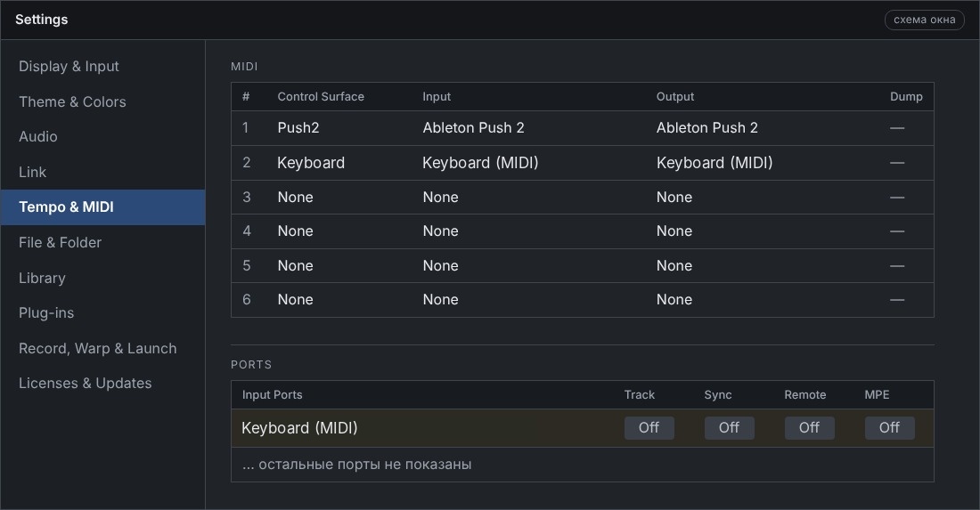Viewport: 980px width, 510px height.
Task: Click row number 5 in MIDI table
Action: [x=246, y=266]
